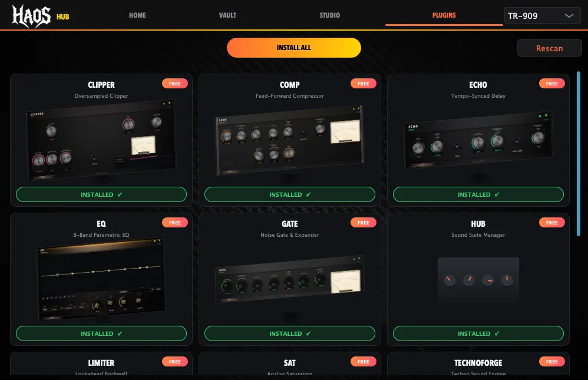
Task: Open the Clipper plugin preview image
Action: (x=101, y=140)
